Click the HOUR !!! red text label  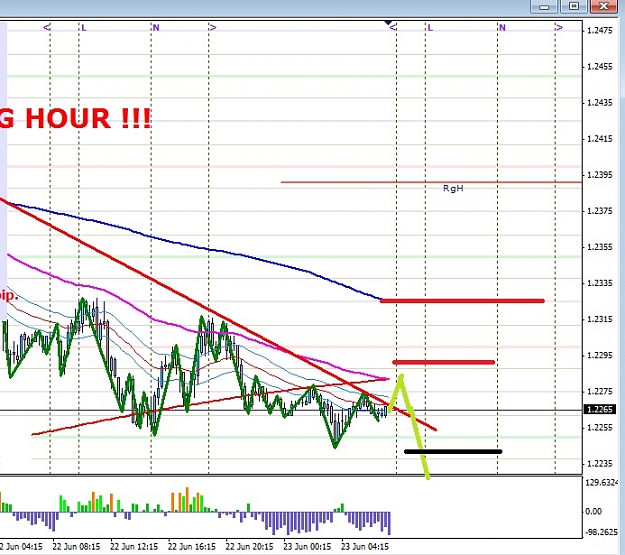[88, 118]
